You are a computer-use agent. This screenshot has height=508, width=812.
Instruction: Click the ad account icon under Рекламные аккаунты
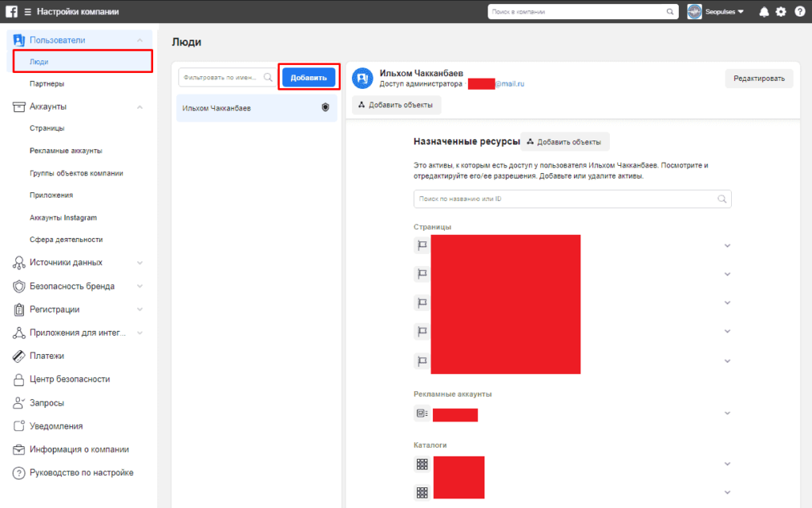(422, 413)
